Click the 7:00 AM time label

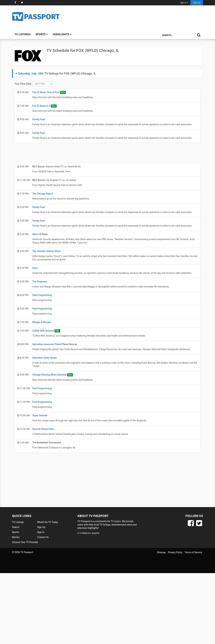tap(24, 106)
